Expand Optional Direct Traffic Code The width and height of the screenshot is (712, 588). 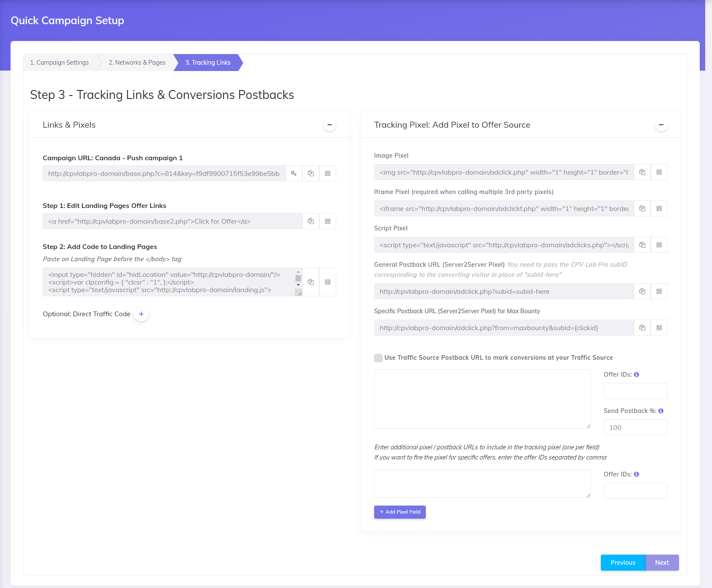(141, 314)
